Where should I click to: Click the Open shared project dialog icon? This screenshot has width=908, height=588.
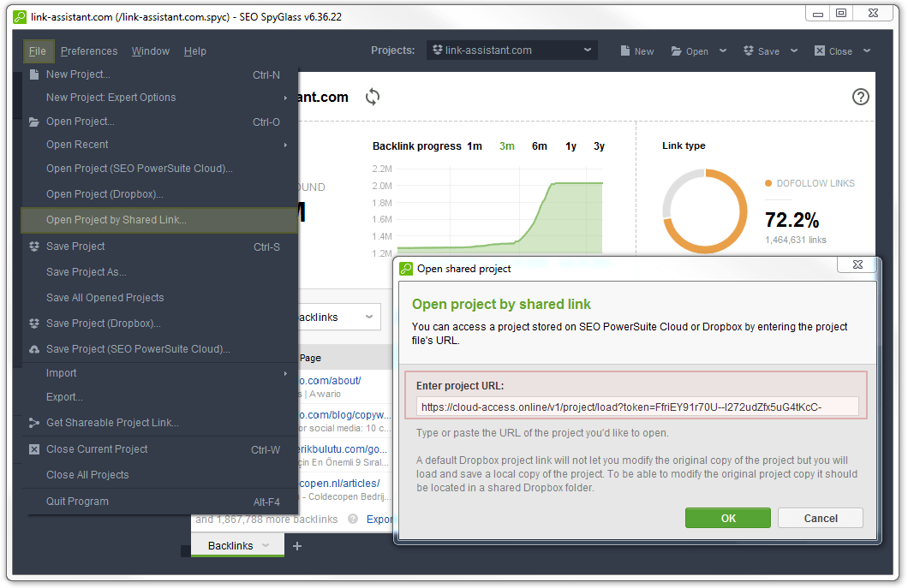(406, 269)
